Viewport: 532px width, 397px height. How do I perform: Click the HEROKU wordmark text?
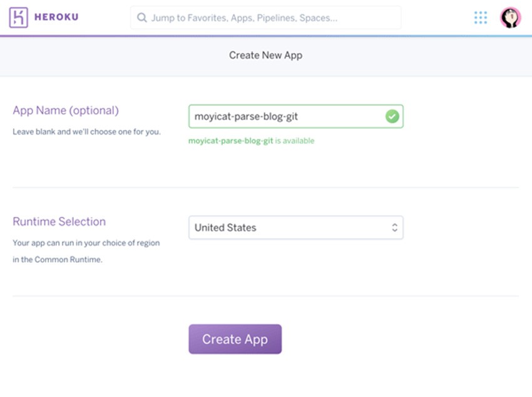pos(56,17)
